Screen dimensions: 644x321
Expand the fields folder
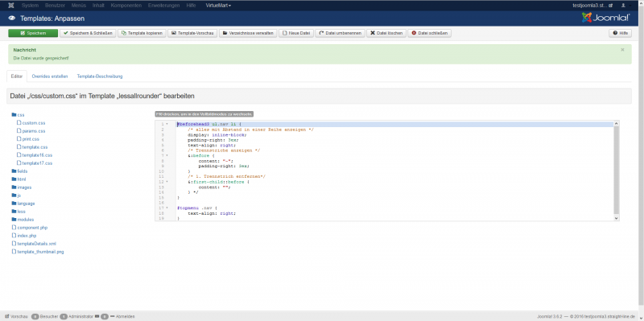click(19, 171)
